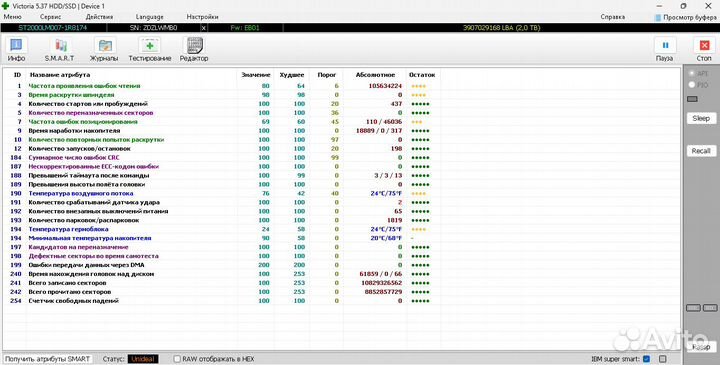Screen dimensions: 720x365
Task: Click the Undeal status indicator
Action: point(143,359)
